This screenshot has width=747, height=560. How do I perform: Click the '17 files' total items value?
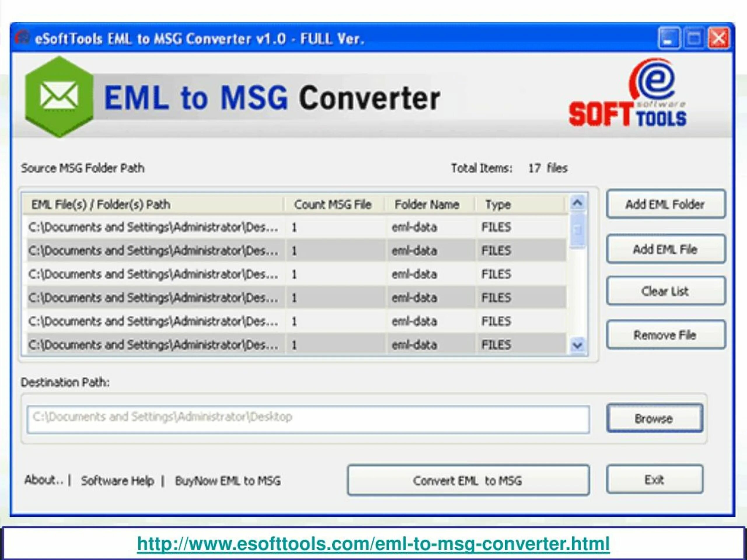(x=548, y=168)
